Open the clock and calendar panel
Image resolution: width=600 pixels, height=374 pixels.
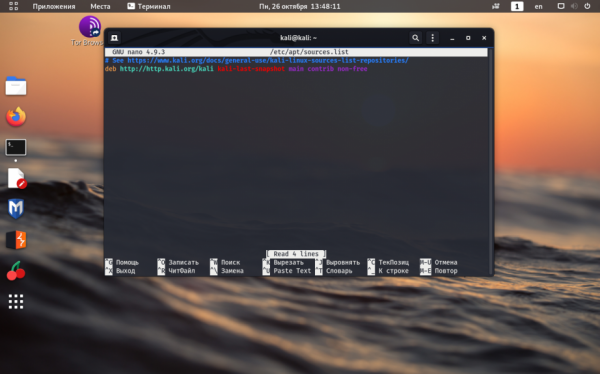(300, 6)
